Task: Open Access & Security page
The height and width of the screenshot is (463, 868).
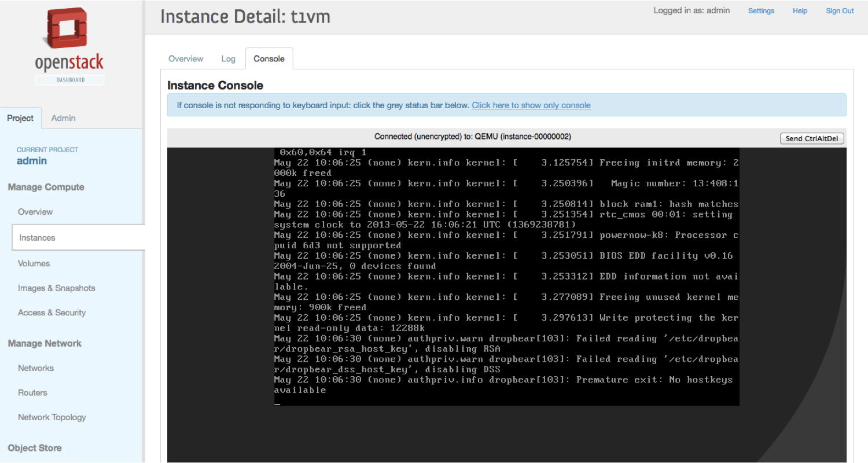Action: [x=52, y=313]
